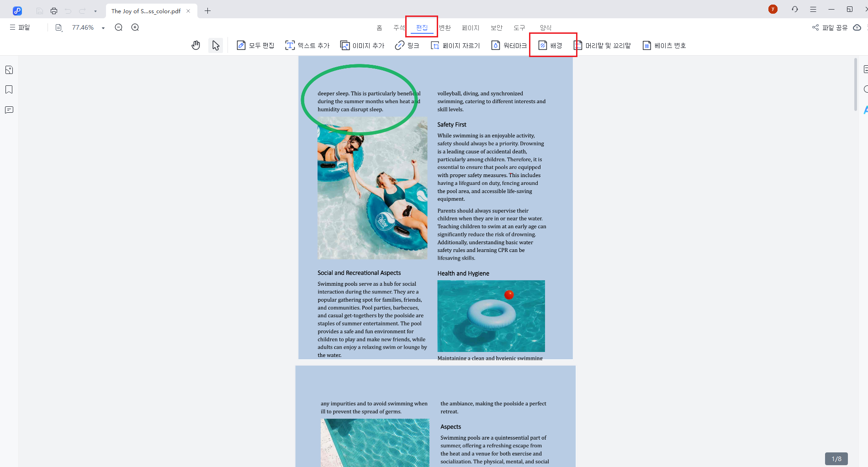Click 모두 편집 edit all button
Viewport: 868px width, 467px height.
coord(255,45)
